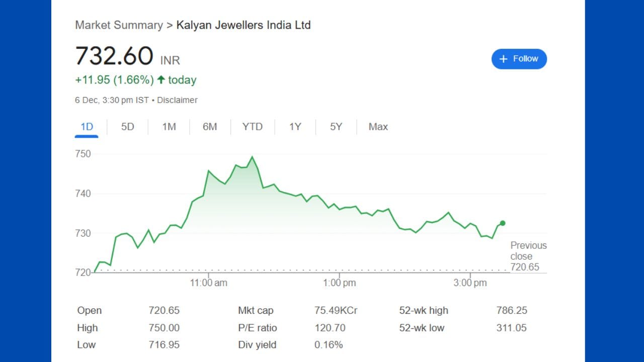Show the 6M chart range

(210, 127)
